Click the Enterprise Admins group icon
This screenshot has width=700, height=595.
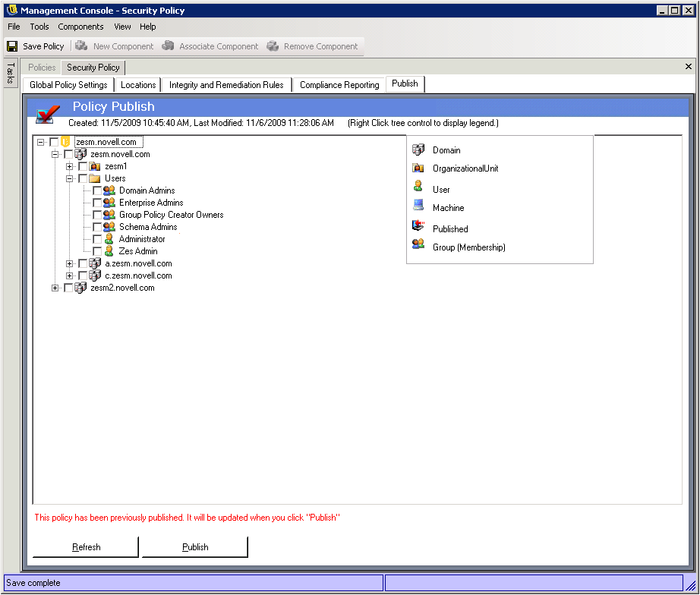tap(109, 203)
